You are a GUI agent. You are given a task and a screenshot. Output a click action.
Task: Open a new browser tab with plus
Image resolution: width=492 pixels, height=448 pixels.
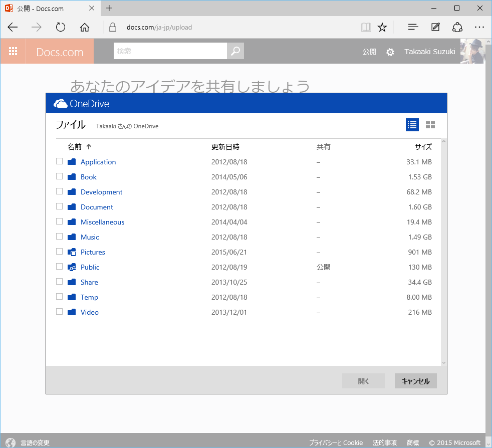pyautogui.click(x=109, y=8)
